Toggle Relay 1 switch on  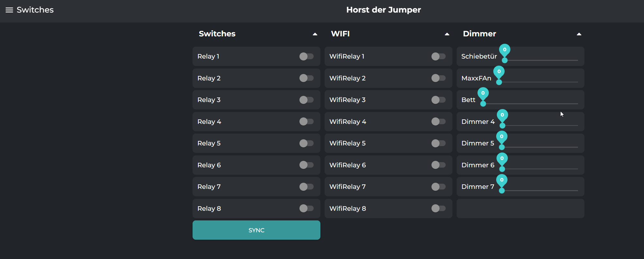pyautogui.click(x=306, y=57)
